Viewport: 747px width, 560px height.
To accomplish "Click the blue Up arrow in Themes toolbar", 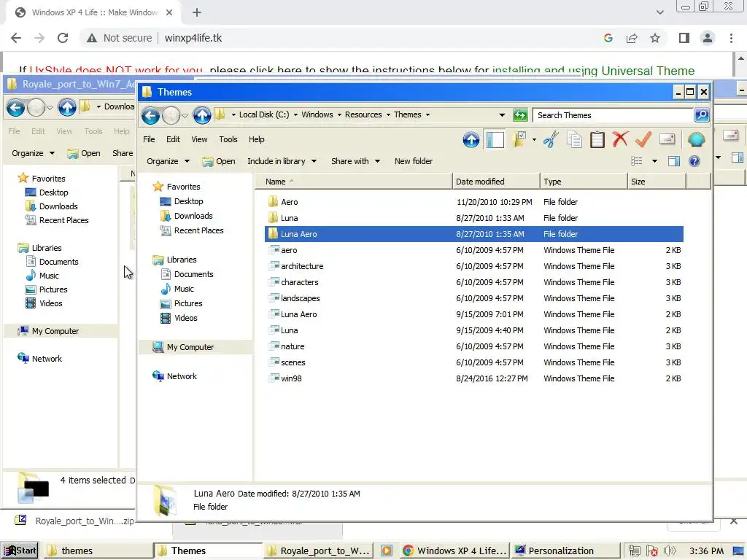I will [x=471, y=139].
